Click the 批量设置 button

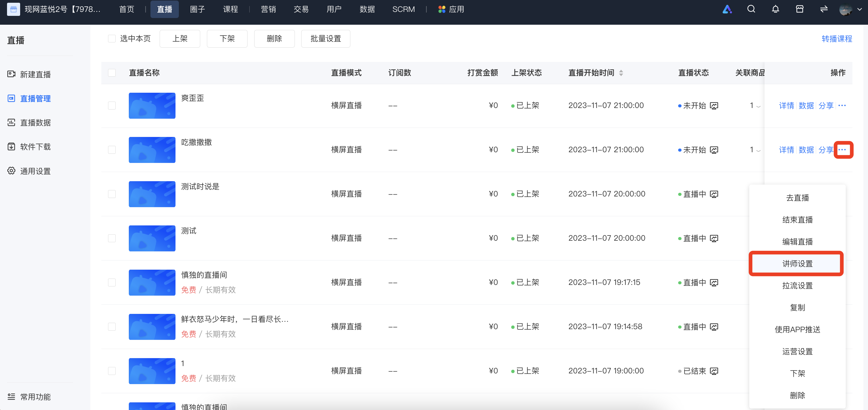tap(325, 38)
